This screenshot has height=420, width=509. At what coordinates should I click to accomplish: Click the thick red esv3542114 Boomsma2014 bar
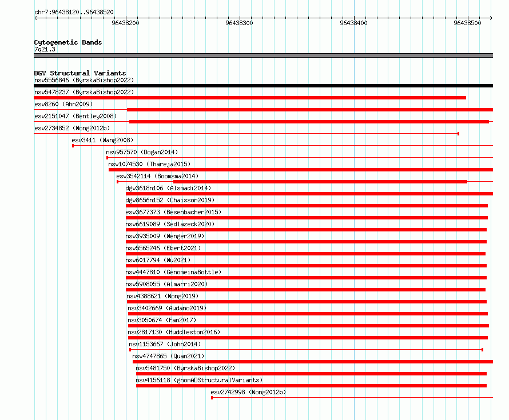coord(320,182)
